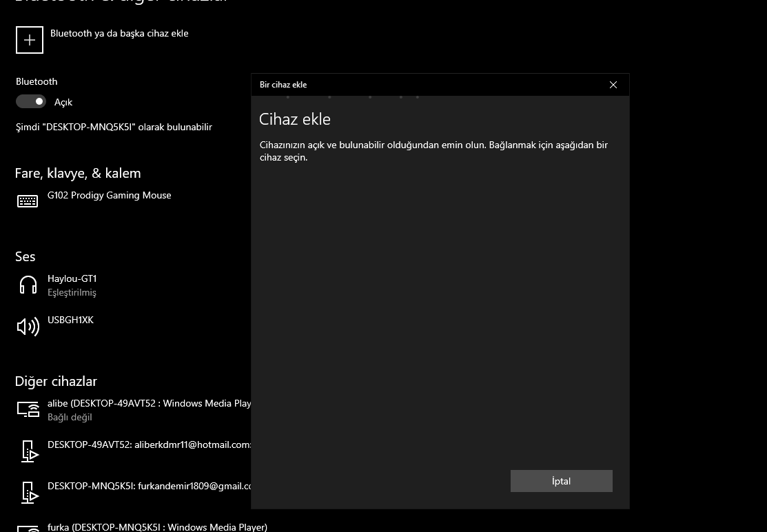The image size is (767, 532).
Task: Select the G102 Prodigy Gaming Mouse entry
Action: 109,195
